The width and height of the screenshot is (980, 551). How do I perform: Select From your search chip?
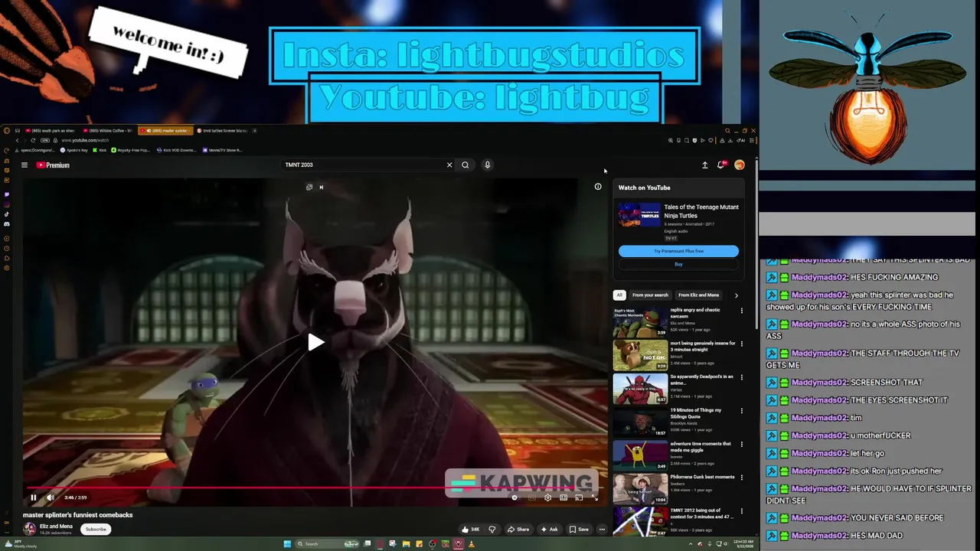click(650, 295)
